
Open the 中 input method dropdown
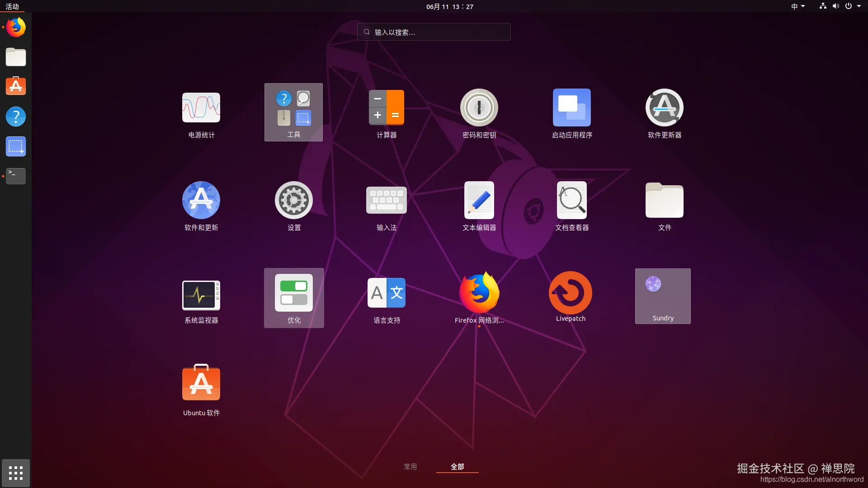click(797, 6)
